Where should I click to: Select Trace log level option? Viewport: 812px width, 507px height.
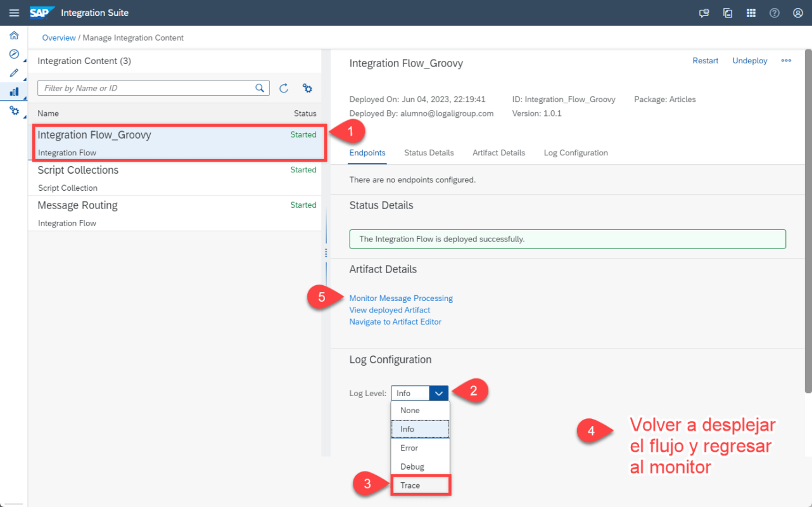[x=421, y=485]
